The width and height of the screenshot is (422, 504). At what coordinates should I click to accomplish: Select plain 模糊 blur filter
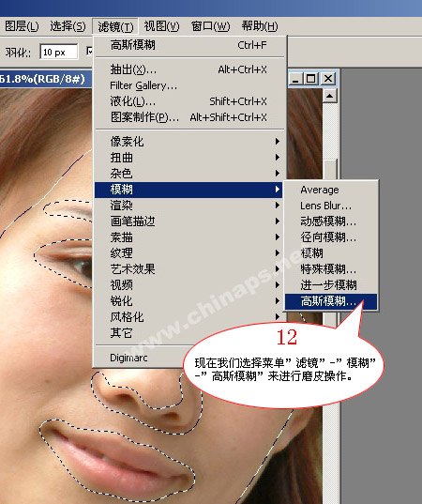coord(331,253)
